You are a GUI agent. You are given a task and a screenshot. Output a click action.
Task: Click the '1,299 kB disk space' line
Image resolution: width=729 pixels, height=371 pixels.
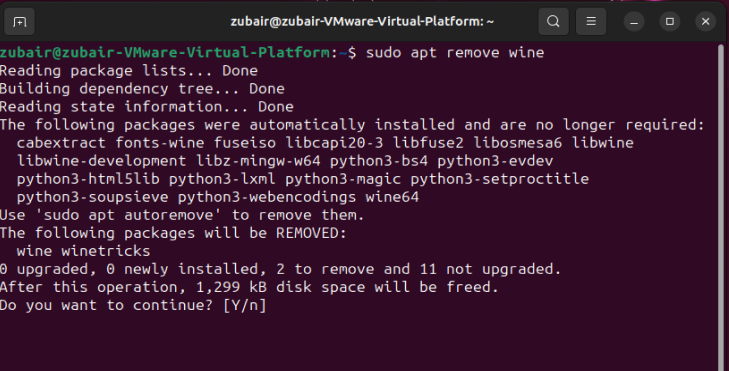tap(249, 287)
